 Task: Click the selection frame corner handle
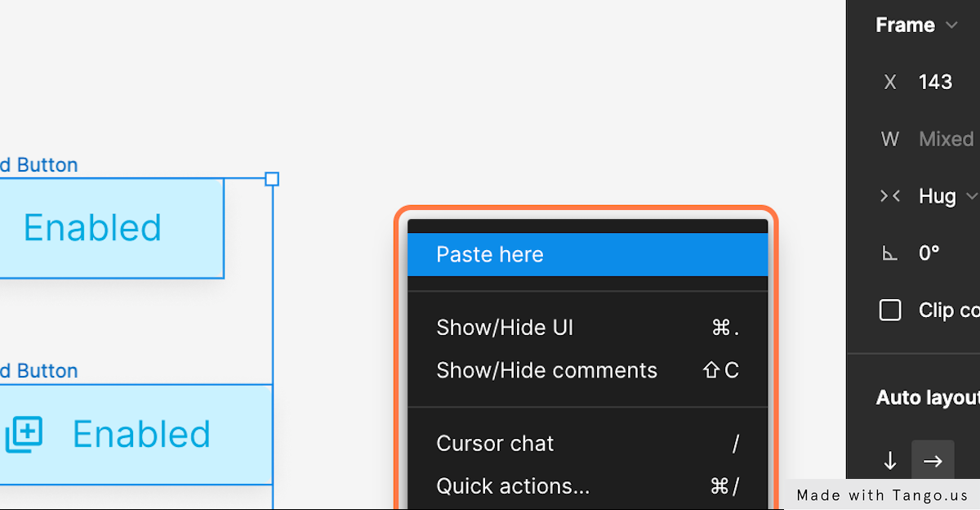click(x=272, y=179)
